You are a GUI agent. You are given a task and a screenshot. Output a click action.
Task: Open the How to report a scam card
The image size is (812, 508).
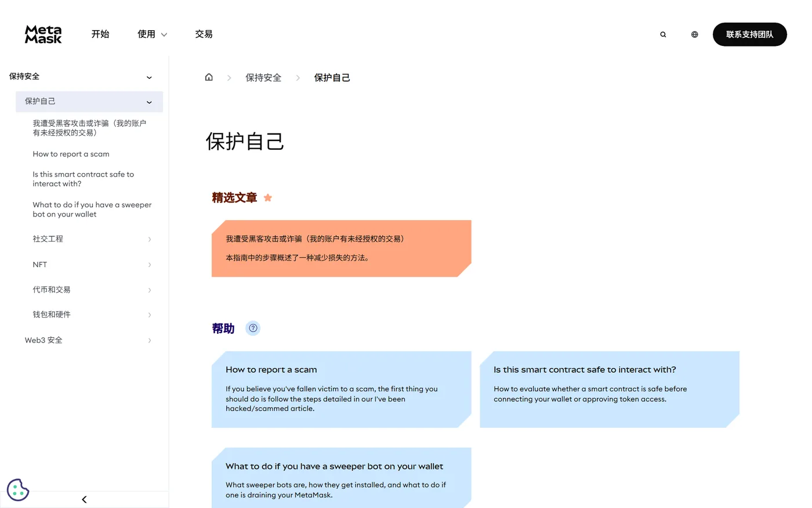coord(341,390)
